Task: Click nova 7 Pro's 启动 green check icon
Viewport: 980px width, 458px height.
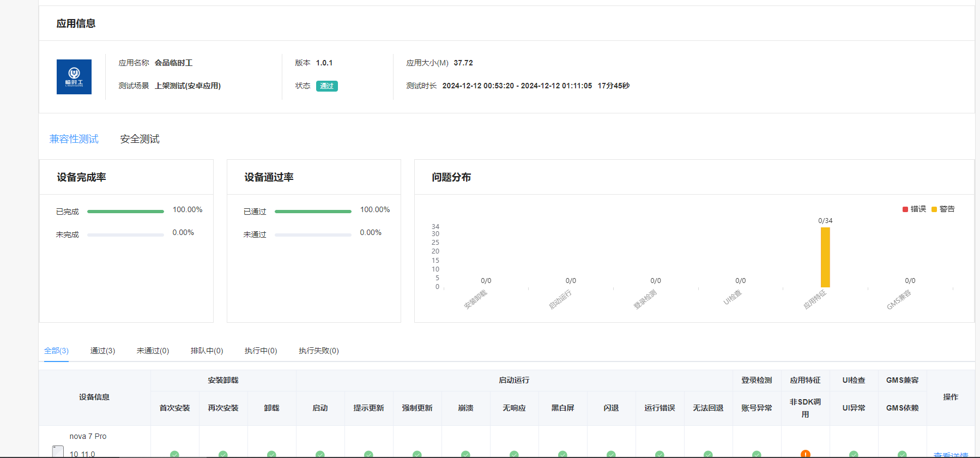Action: pyautogui.click(x=320, y=454)
